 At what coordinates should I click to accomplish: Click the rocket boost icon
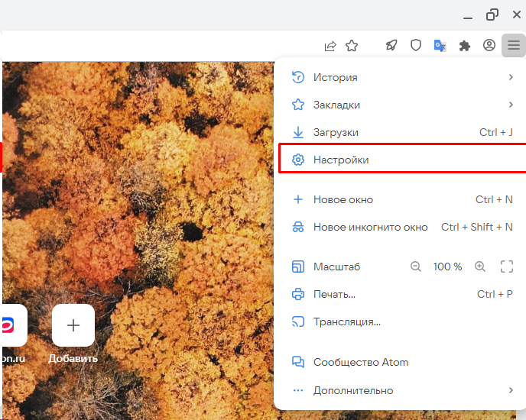[x=391, y=45]
